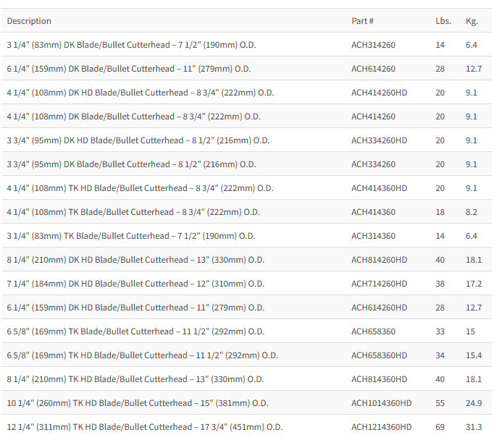Select part number ACH414360HD
502x448 pixels.
click(x=379, y=188)
